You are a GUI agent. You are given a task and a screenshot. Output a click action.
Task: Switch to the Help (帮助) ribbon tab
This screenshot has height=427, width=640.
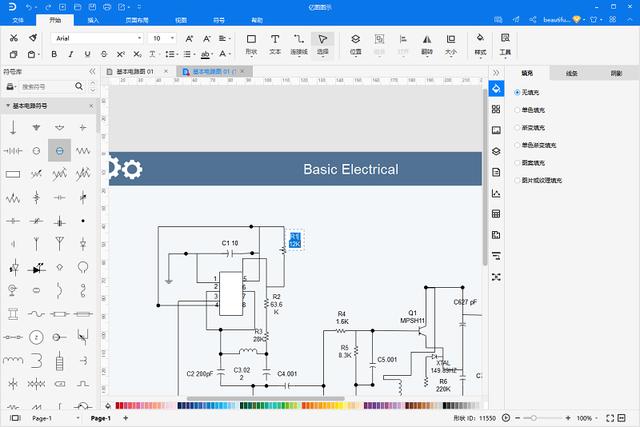click(x=257, y=20)
